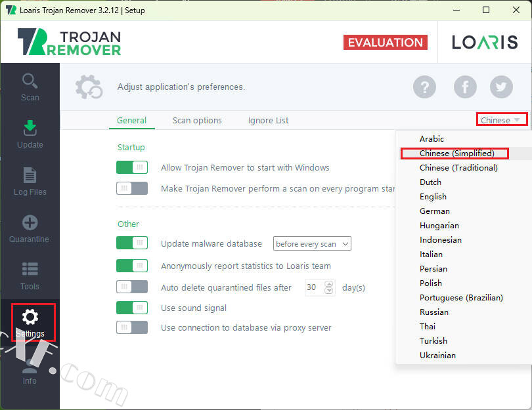Click the Settings gear in sidebar
532x410 pixels.
pos(30,322)
